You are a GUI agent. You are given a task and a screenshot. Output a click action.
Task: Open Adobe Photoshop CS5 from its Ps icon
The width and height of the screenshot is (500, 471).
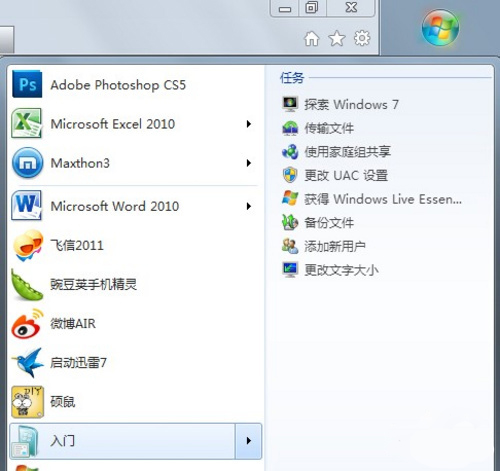point(27,84)
